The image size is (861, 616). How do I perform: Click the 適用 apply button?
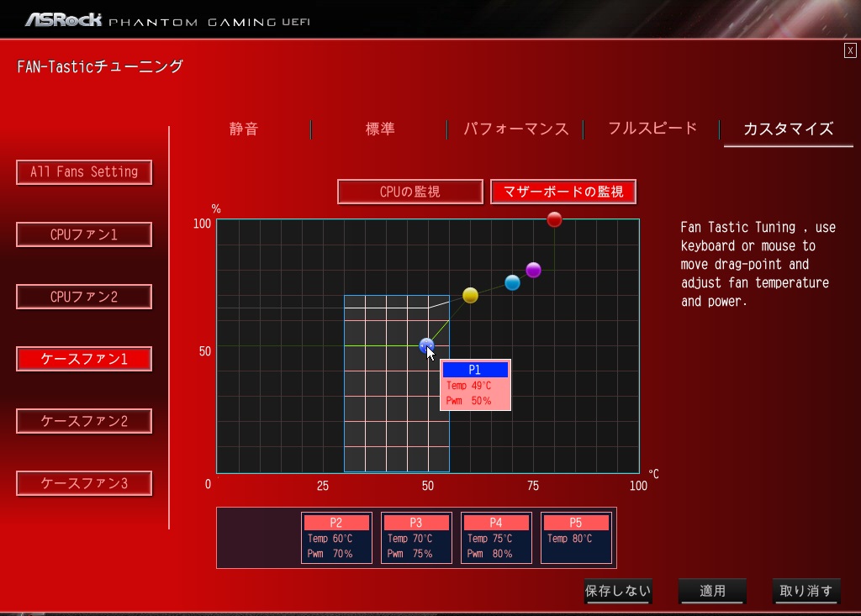tap(713, 591)
